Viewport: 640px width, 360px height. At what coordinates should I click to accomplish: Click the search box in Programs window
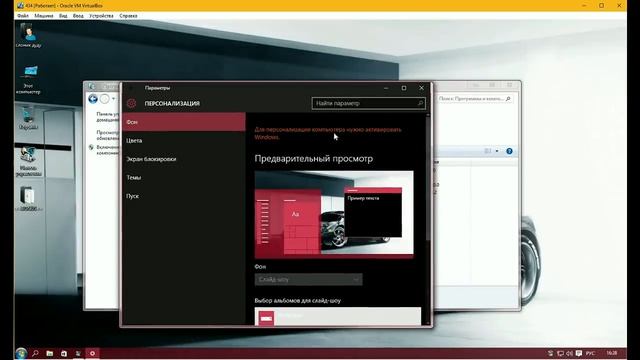click(x=474, y=99)
